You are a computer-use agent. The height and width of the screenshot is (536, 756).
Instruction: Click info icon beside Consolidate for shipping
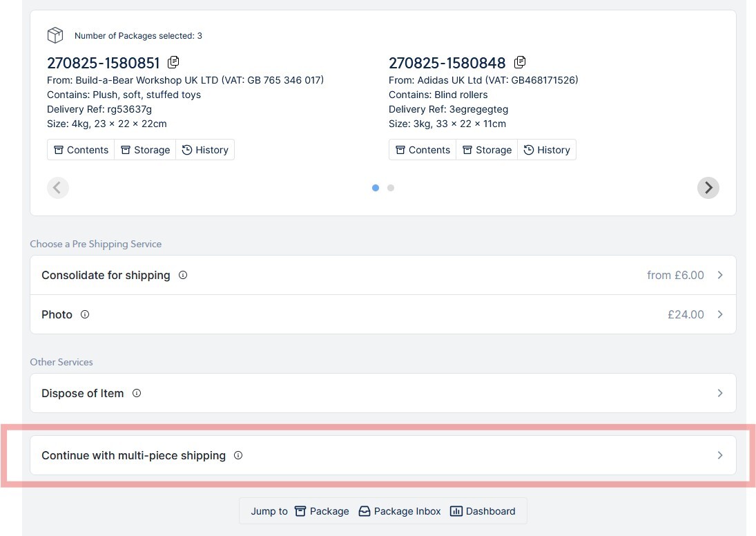(x=183, y=275)
